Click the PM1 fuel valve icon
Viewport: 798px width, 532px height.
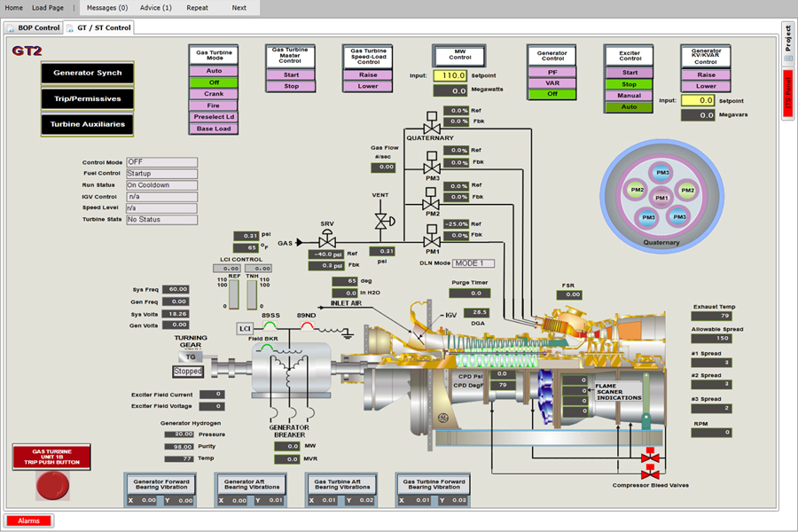pyautogui.click(x=432, y=240)
